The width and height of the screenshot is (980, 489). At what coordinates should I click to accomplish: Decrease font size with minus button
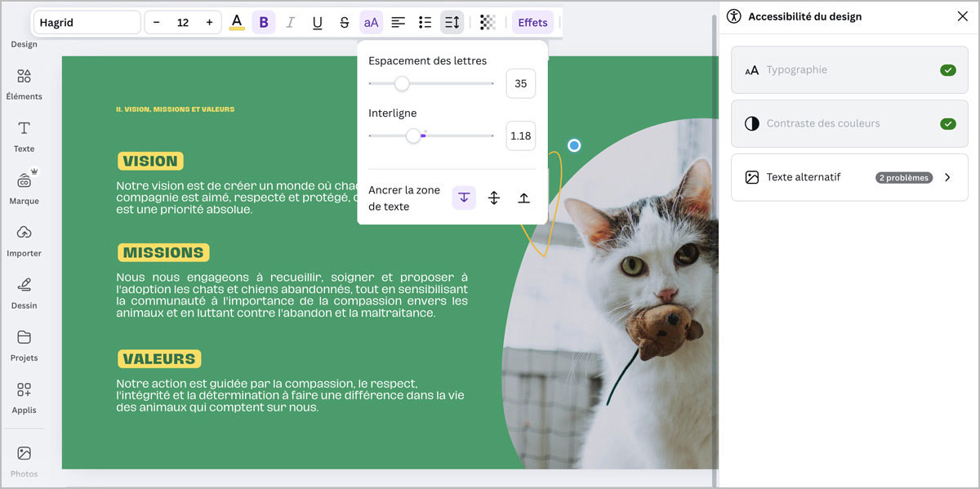click(x=157, y=22)
